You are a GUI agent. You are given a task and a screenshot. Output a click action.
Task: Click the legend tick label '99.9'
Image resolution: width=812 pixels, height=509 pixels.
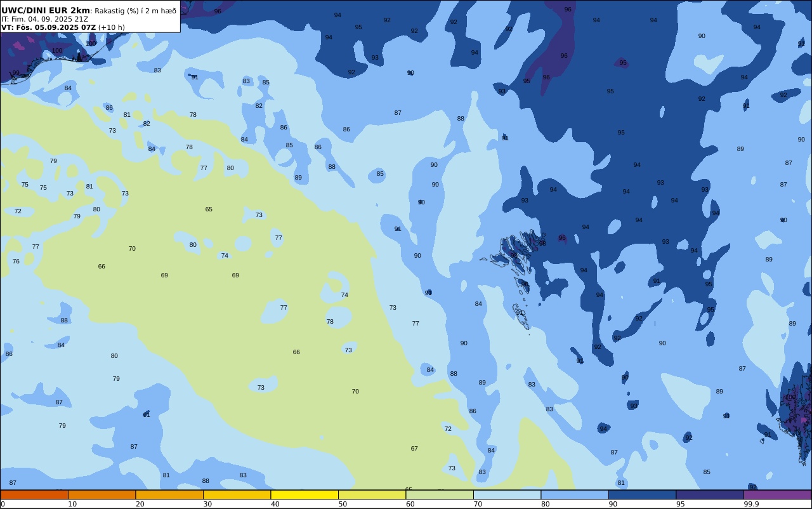click(751, 504)
